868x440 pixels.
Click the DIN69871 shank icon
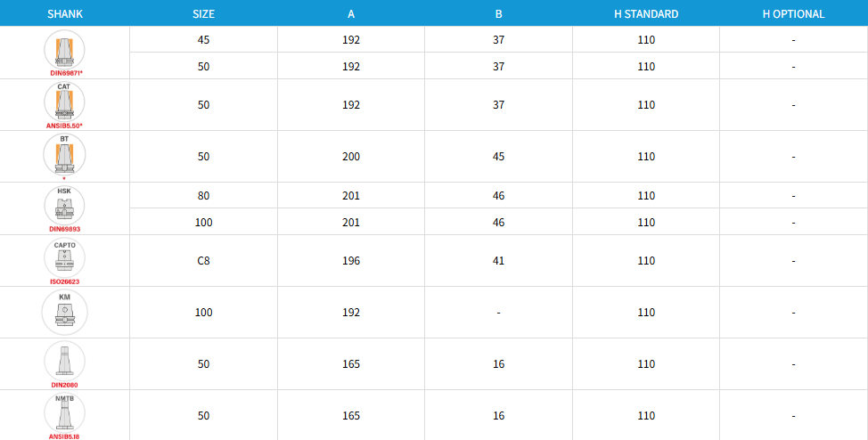pyautogui.click(x=65, y=50)
